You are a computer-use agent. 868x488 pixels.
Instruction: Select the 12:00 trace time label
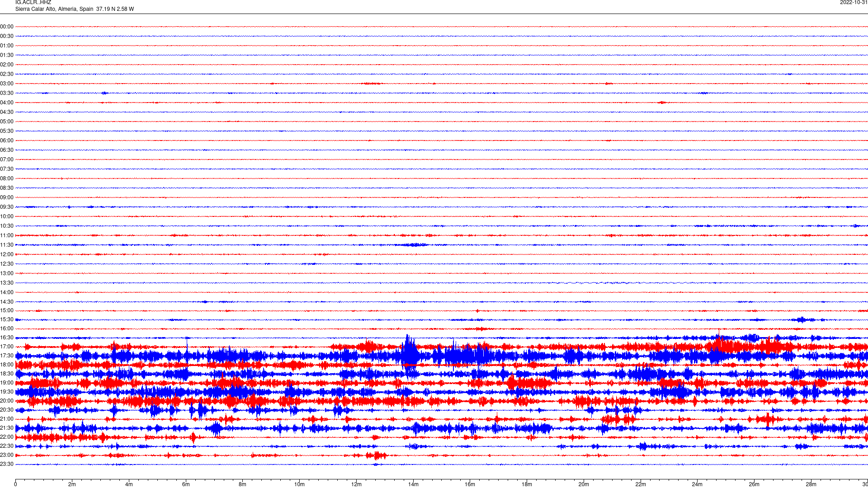(7, 254)
